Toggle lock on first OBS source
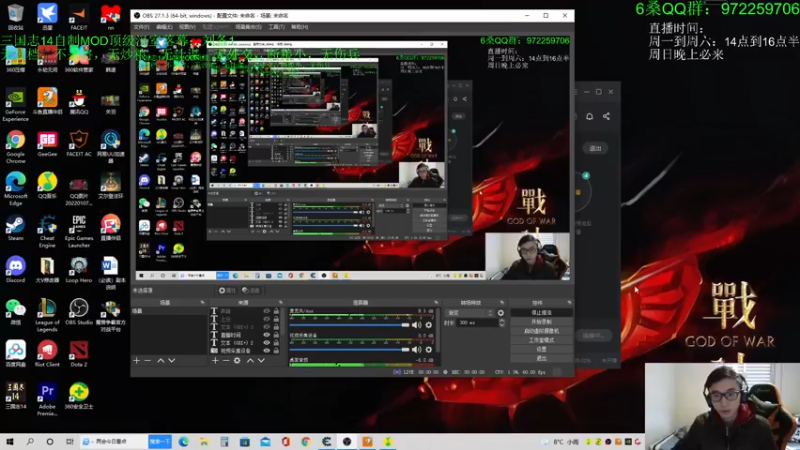The width and height of the screenshot is (800, 450). pos(276,311)
